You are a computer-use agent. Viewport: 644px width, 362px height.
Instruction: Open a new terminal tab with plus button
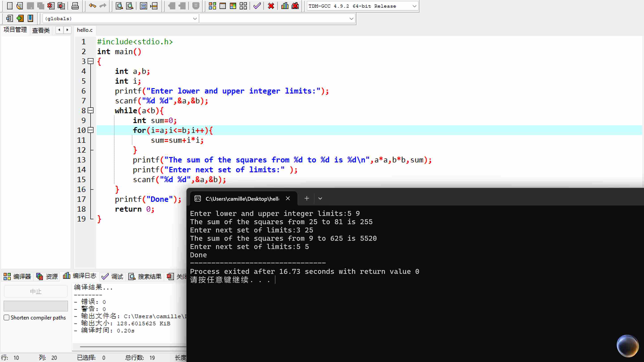307,198
